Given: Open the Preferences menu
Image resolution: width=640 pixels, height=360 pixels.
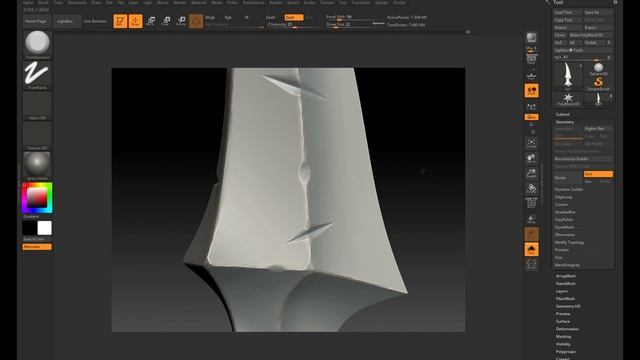Looking at the screenshot, I should point(253,2).
